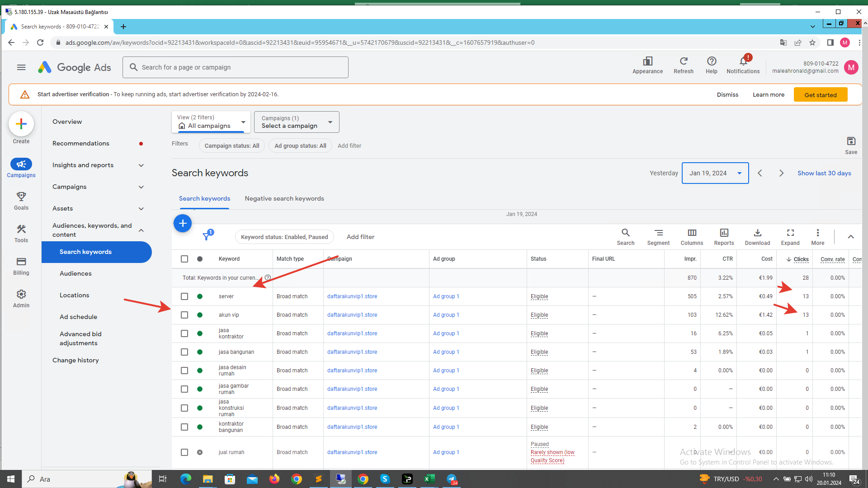
Task: Open daftarakunvip1.store campaign link for server
Action: pyautogui.click(x=352, y=296)
